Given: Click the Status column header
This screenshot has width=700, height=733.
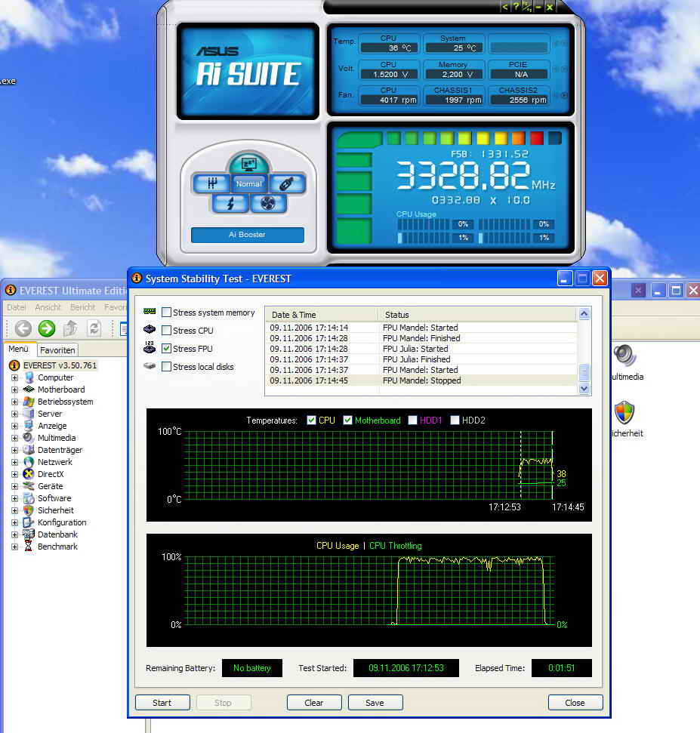Looking at the screenshot, I should point(478,315).
